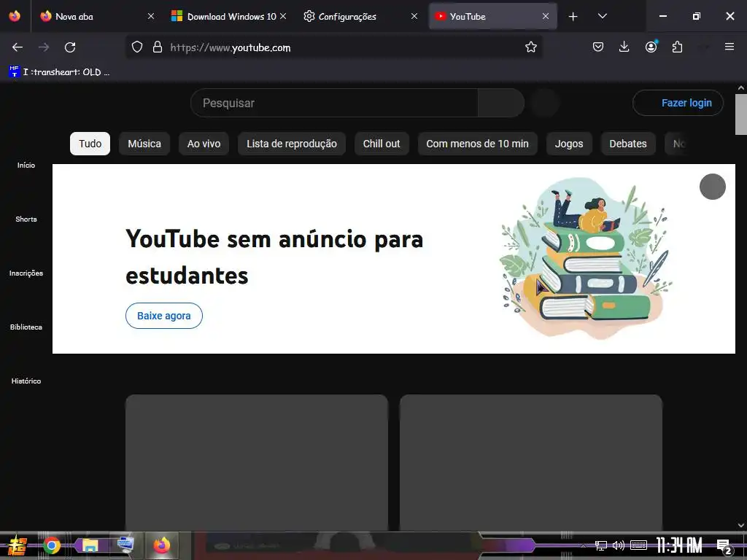Select the Ao vivo filter chip
747x560 pixels.
204,144
